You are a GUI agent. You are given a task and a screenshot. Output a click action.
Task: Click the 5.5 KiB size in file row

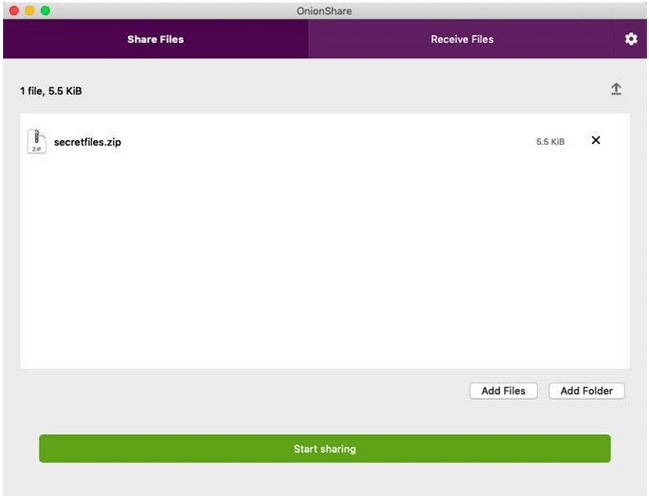(x=550, y=142)
